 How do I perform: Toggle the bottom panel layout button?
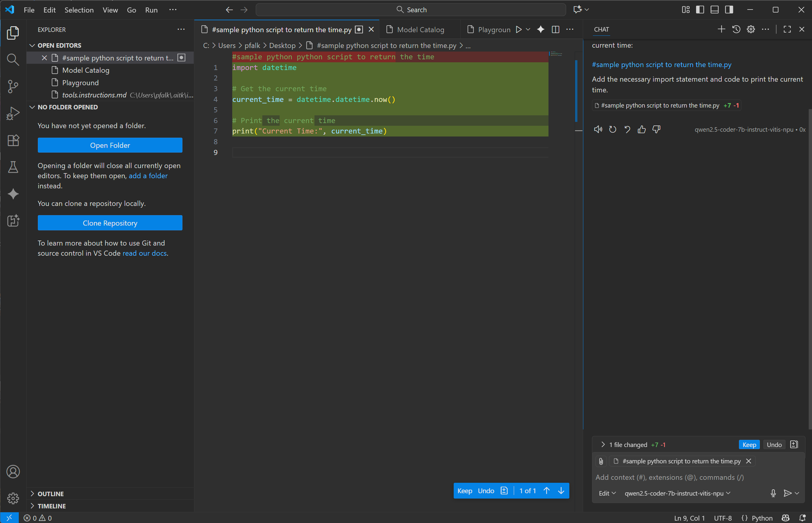pos(715,10)
